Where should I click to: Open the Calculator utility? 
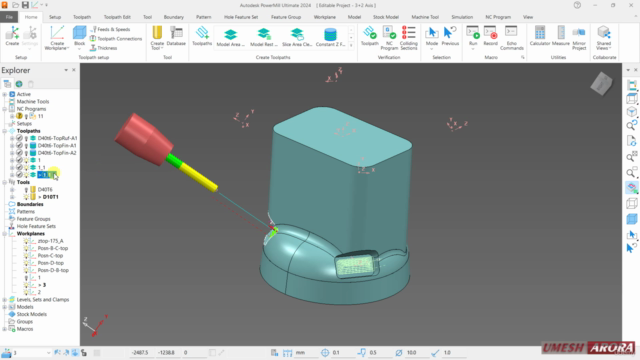(540, 36)
